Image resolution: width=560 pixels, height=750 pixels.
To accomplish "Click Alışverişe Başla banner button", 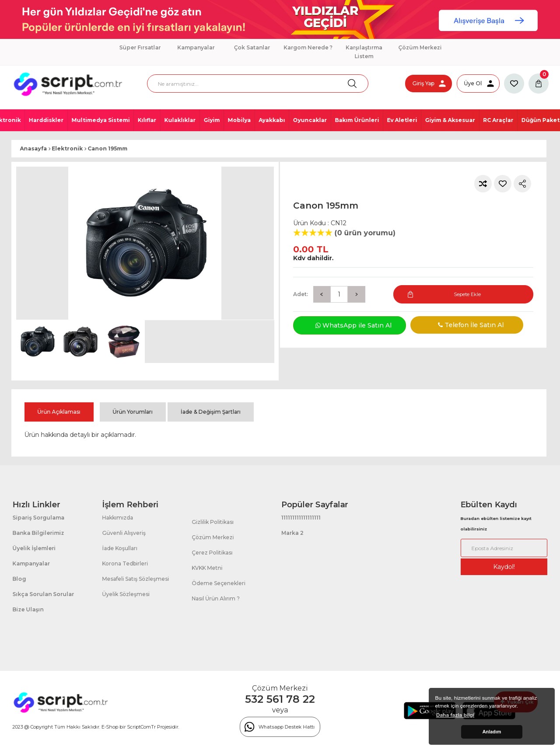I will pyautogui.click(x=488, y=21).
